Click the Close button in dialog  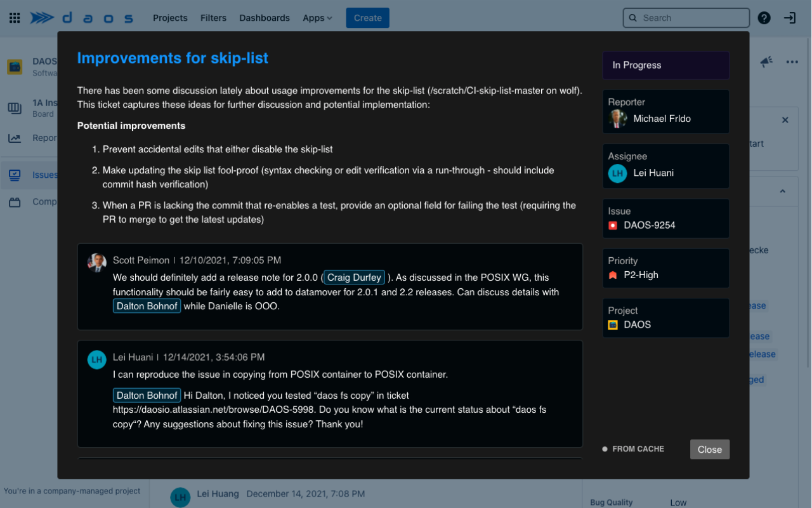pyautogui.click(x=710, y=450)
